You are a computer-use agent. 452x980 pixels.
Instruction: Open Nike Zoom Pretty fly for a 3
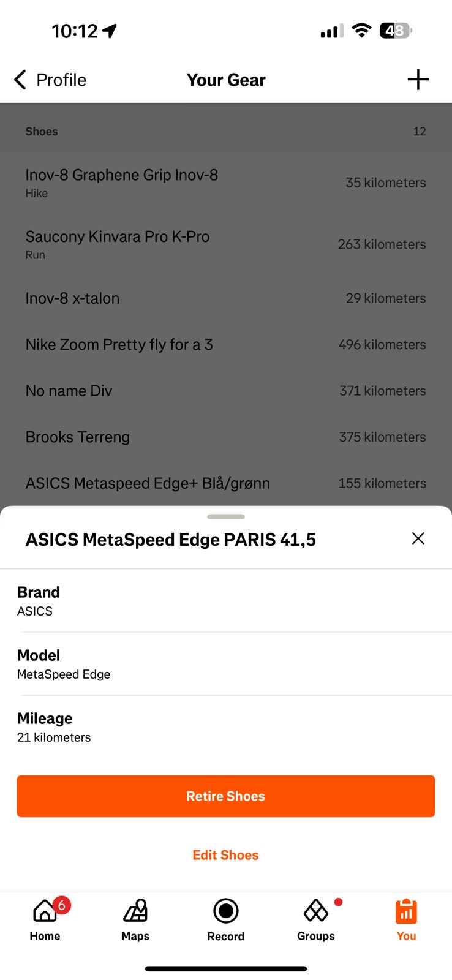[225, 345]
